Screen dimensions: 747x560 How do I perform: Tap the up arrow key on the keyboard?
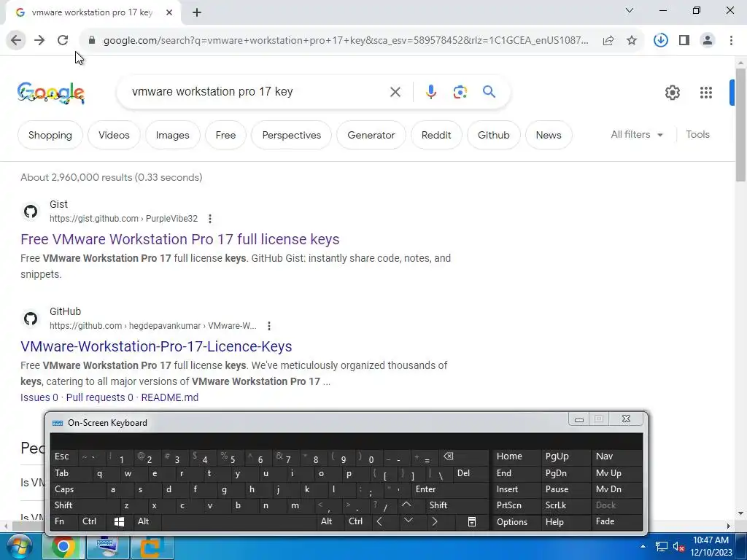[x=406, y=505]
